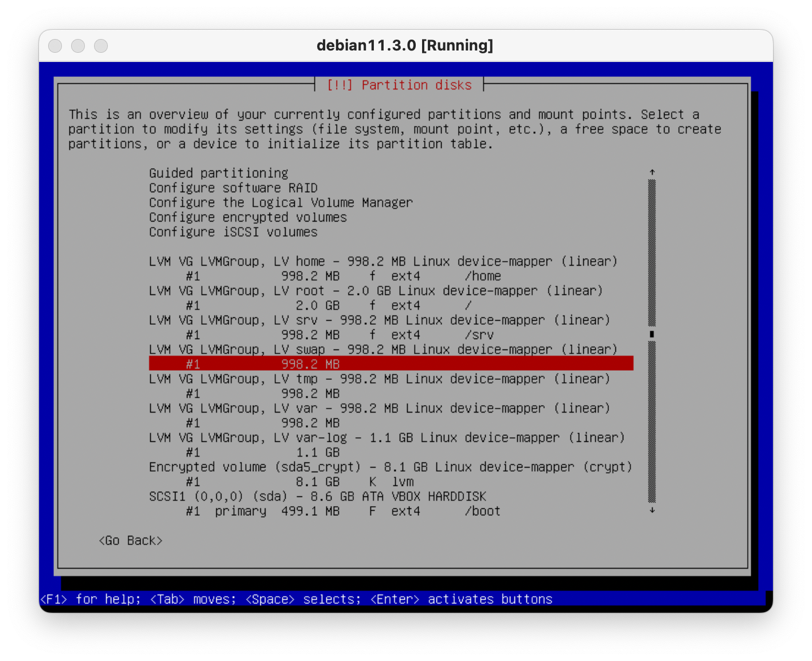Viewport: 812px width, 661px height.
Task: Click scroll down arrow in partition list
Action: [652, 510]
